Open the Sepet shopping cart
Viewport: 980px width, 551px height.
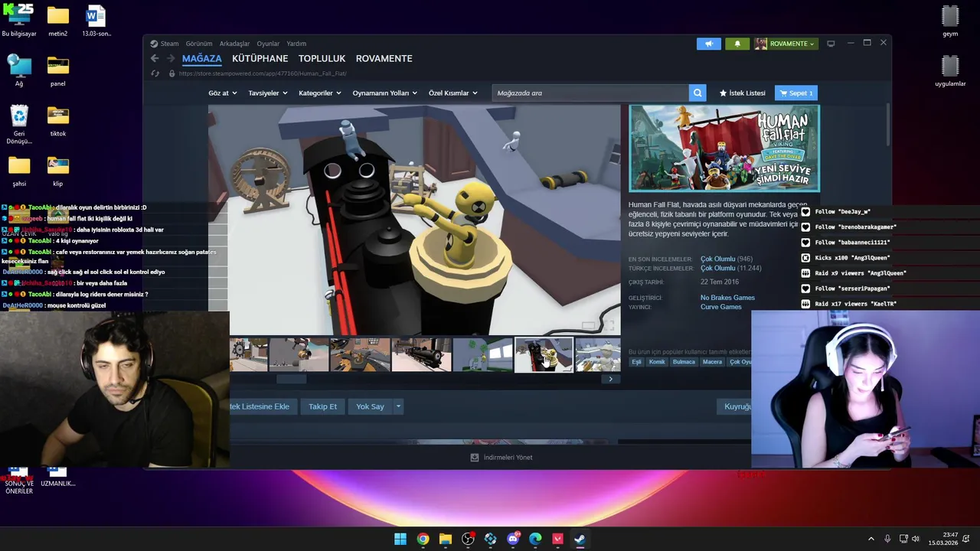click(796, 93)
